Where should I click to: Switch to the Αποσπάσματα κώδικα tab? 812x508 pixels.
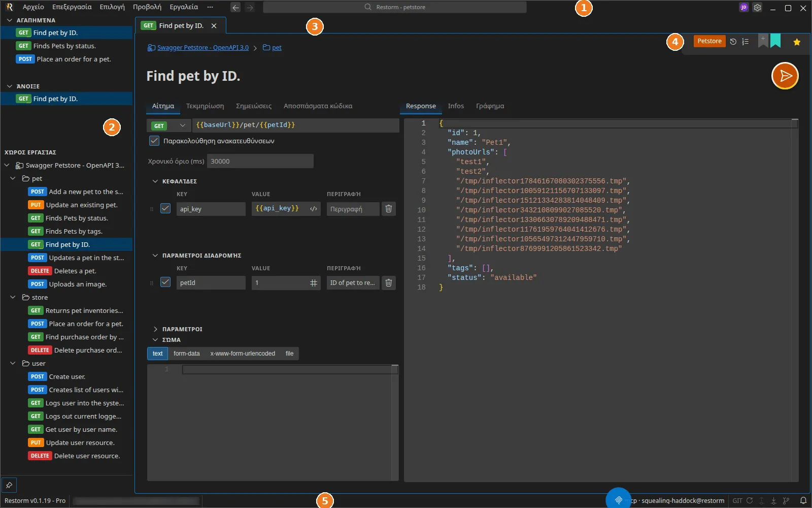click(x=318, y=106)
